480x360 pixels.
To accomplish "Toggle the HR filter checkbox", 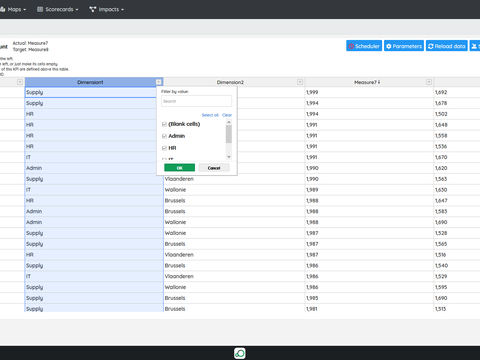I will 164,148.
